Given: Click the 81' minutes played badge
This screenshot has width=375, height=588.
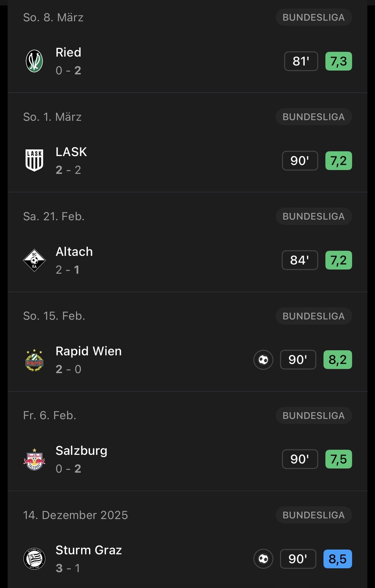Looking at the screenshot, I should tap(301, 61).
